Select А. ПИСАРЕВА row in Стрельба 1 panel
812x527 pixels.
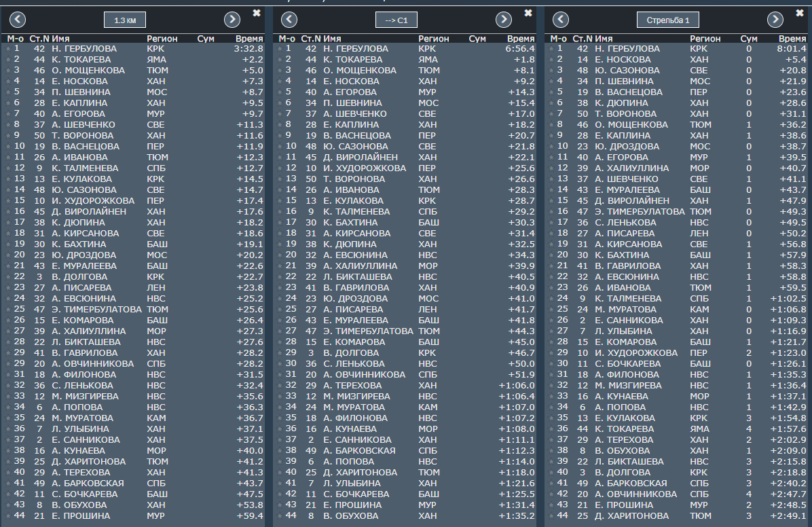coord(678,234)
